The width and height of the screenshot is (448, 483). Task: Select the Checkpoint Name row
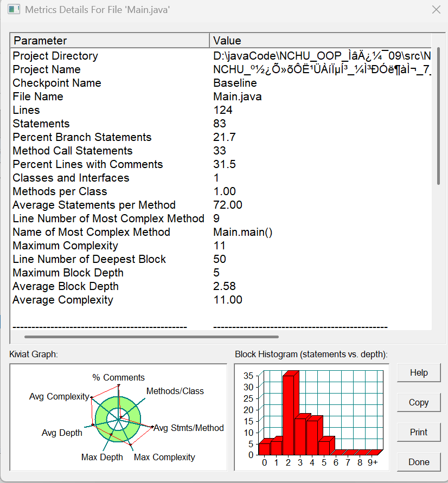221,83
